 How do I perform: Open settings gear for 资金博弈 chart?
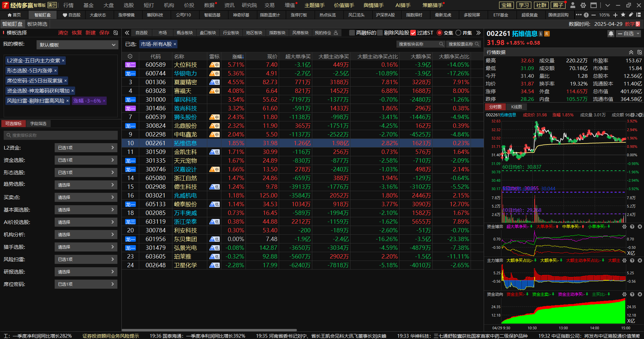624,227
